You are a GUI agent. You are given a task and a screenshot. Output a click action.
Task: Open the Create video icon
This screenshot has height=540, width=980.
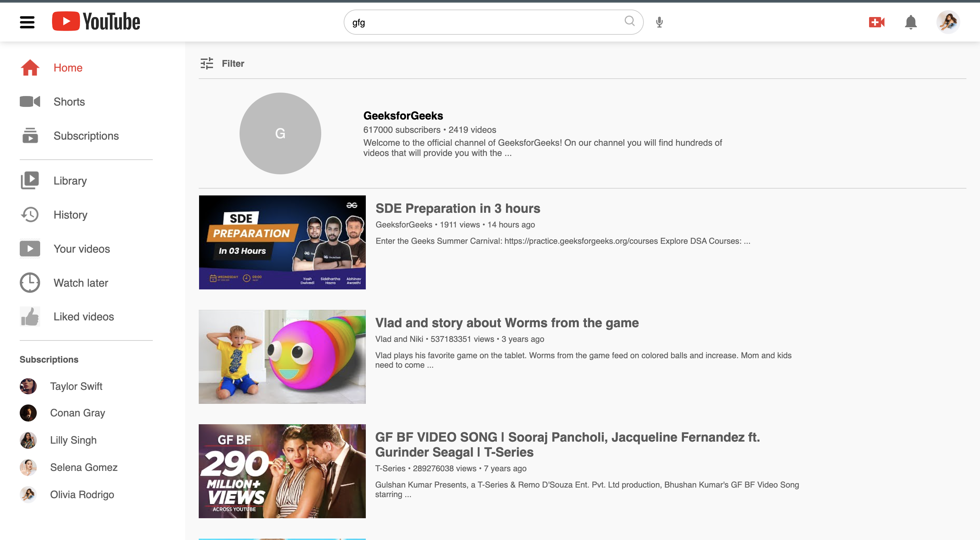pyautogui.click(x=877, y=22)
